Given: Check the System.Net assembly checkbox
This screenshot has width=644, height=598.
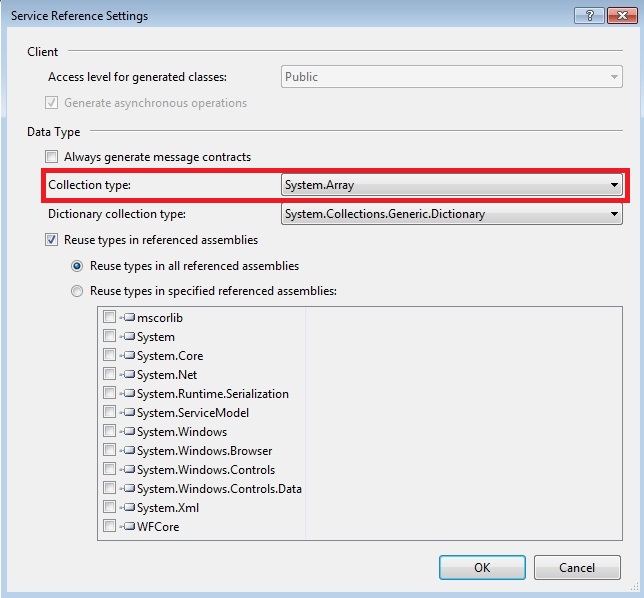Looking at the screenshot, I should coord(109,375).
